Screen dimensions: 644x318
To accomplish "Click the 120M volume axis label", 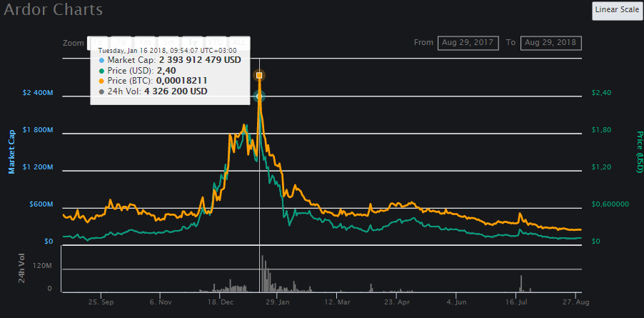I will [x=43, y=266].
